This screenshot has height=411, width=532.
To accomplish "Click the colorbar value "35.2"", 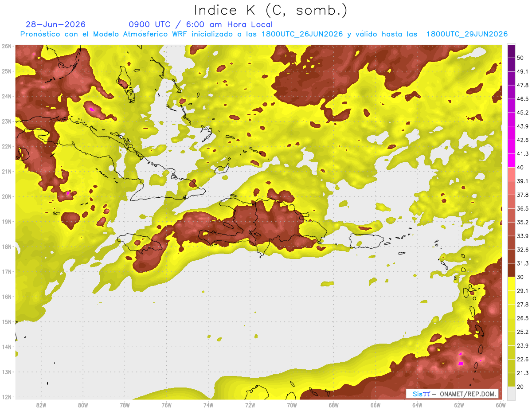I will 523,222.
